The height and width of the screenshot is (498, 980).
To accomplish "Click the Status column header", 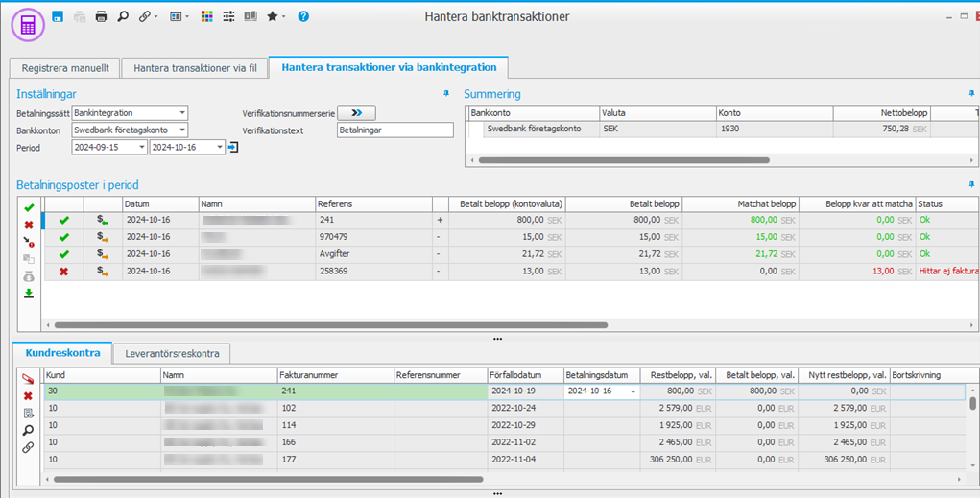I will tap(946, 203).
